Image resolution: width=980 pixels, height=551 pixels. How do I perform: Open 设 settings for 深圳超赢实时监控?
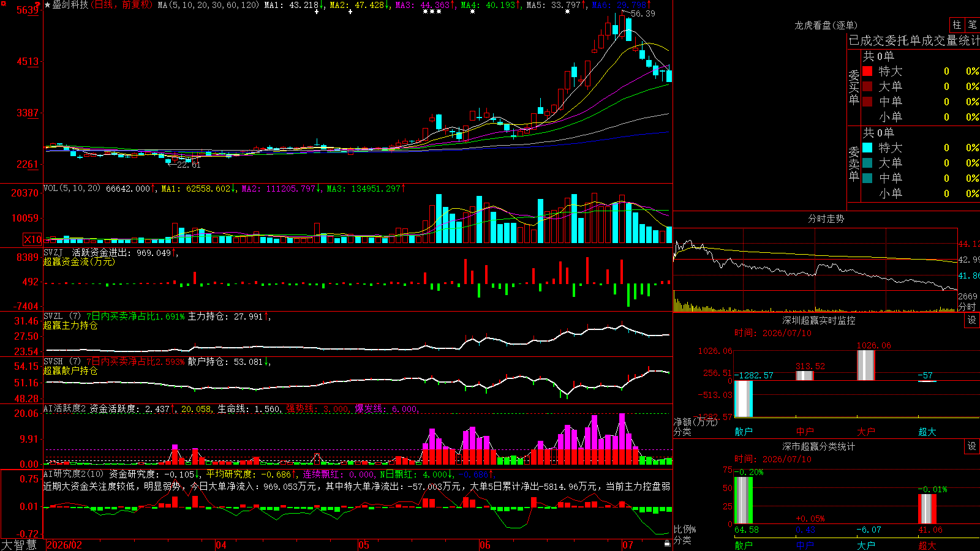click(x=971, y=320)
